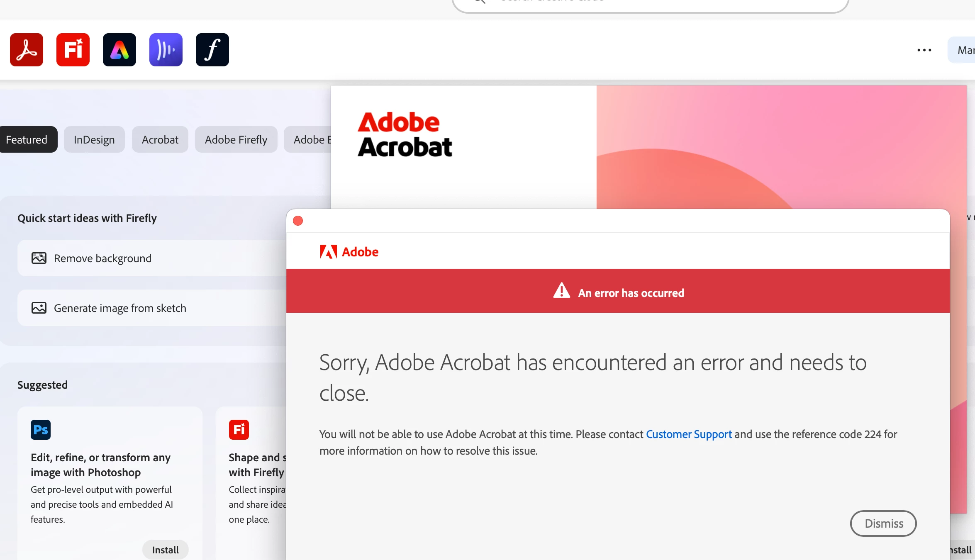Choose Generate image from sketch quick start
Screen dimensions: 975x560
click(x=152, y=308)
